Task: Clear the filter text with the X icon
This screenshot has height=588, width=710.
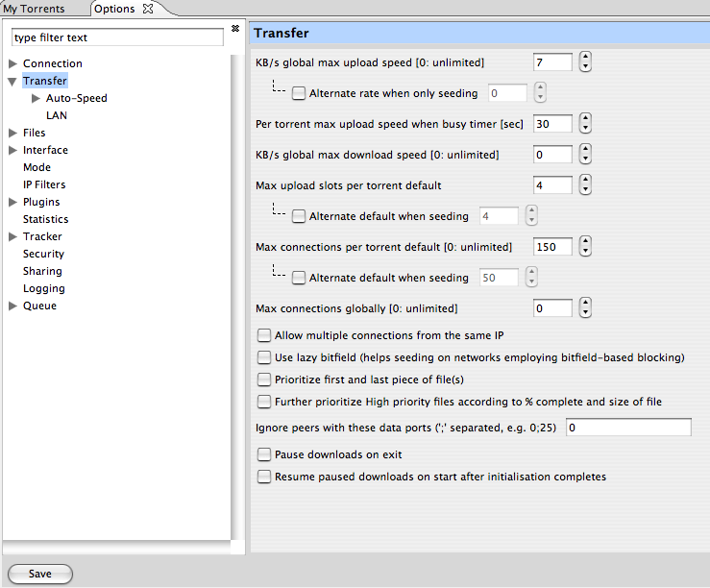Action: pos(235,29)
